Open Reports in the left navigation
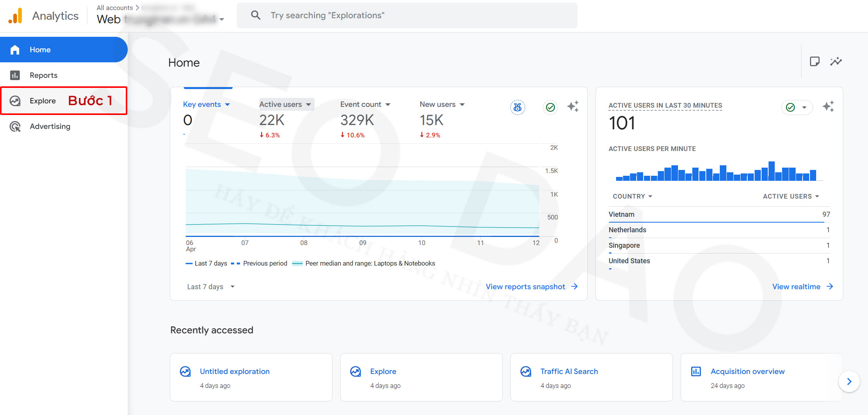This screenshot has height=415, width=868. pos(43,75)
